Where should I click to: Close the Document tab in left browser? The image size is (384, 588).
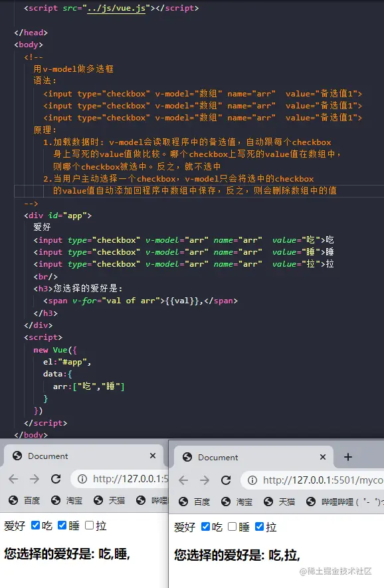coord(153,456)
